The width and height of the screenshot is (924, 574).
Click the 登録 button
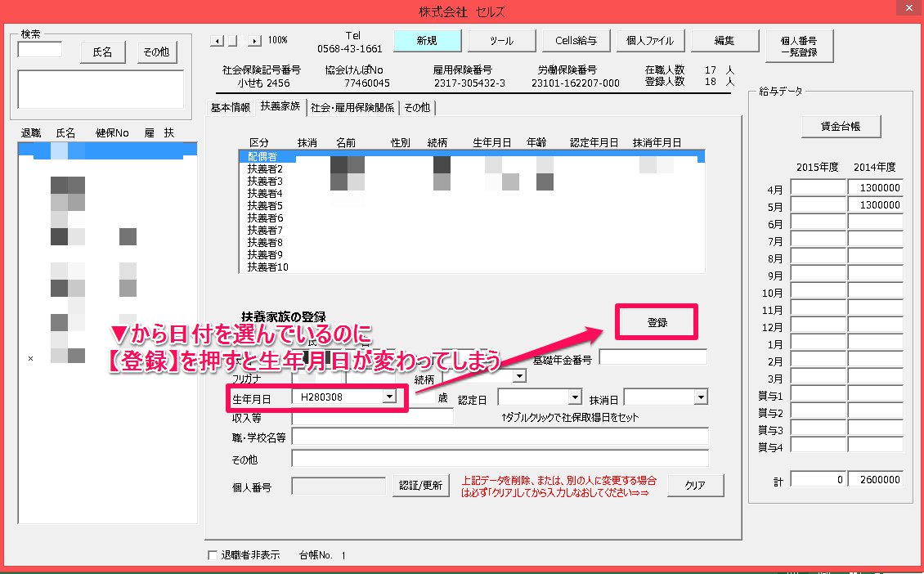pyautogui.click(x=657, y=322)
